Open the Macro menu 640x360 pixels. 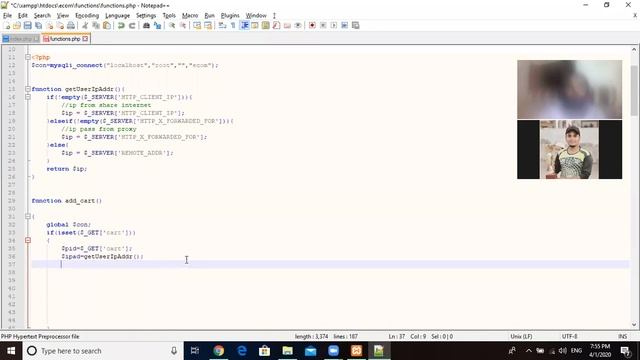(x=190, y=16)
